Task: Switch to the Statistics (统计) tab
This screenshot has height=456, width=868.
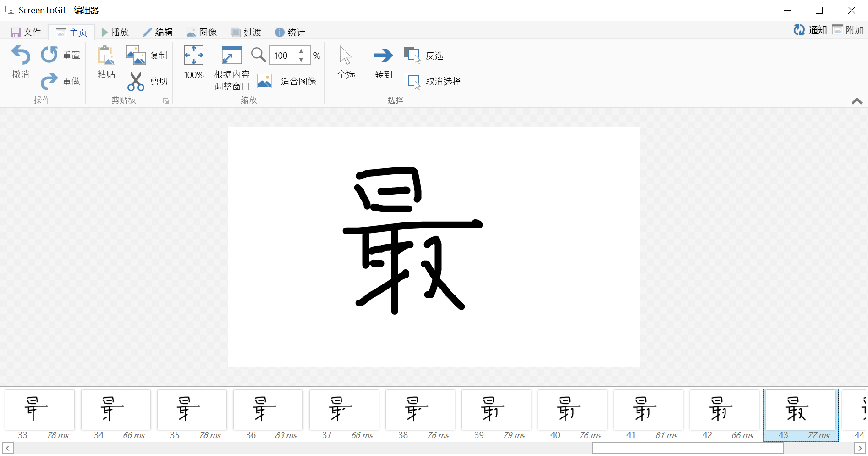Action: click(290, 32)
